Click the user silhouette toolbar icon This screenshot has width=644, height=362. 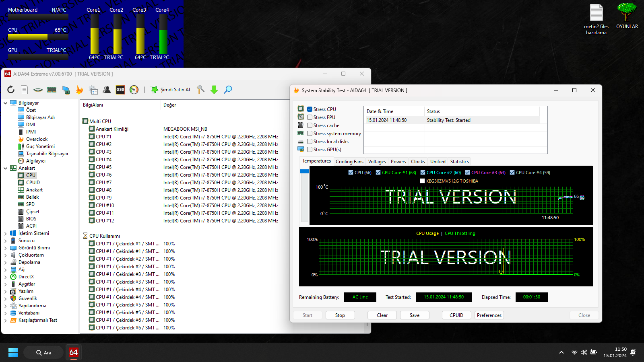[107, 90]
